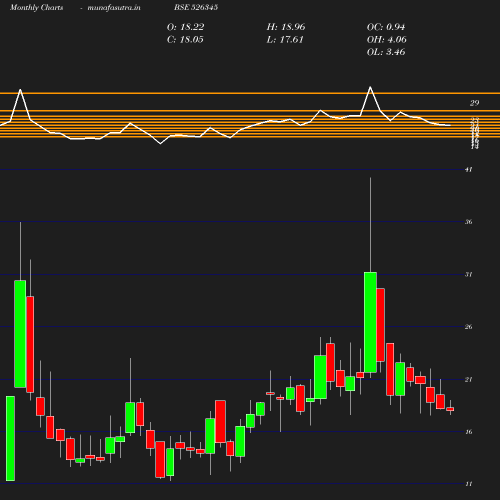Click the price axis label 11
The width and height of the screenshot is (500, 500).
[x=469, y=484]
